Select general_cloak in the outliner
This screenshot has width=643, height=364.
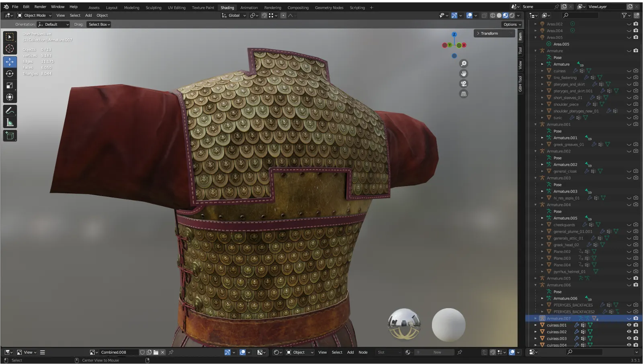click(565, 171)
